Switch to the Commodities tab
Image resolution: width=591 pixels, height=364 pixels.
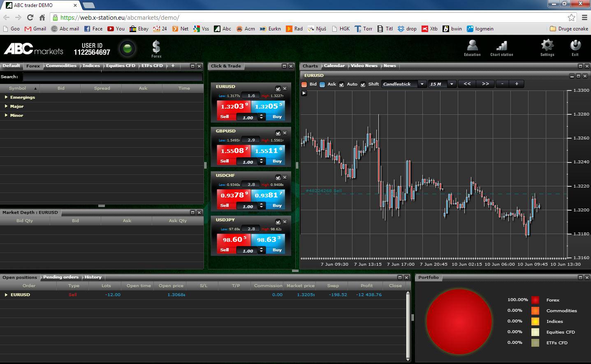[x=61, y=66]
